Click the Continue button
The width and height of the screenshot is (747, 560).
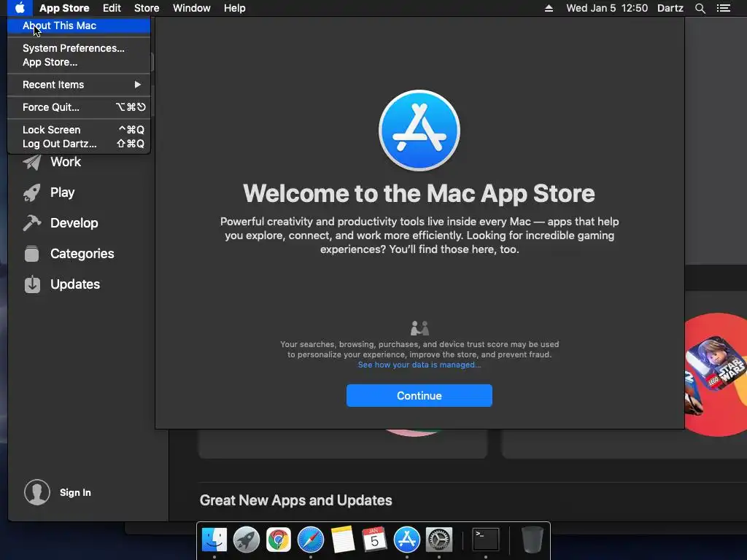point(419,395)
